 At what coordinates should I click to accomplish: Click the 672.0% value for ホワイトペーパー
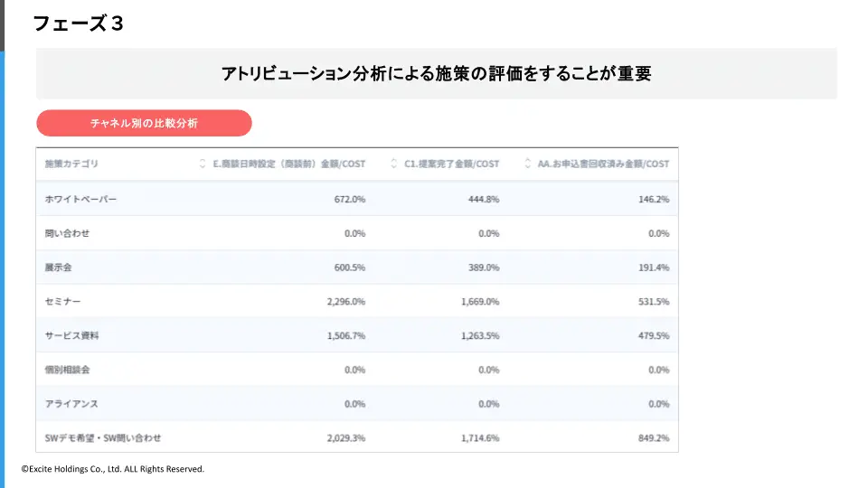350,199
